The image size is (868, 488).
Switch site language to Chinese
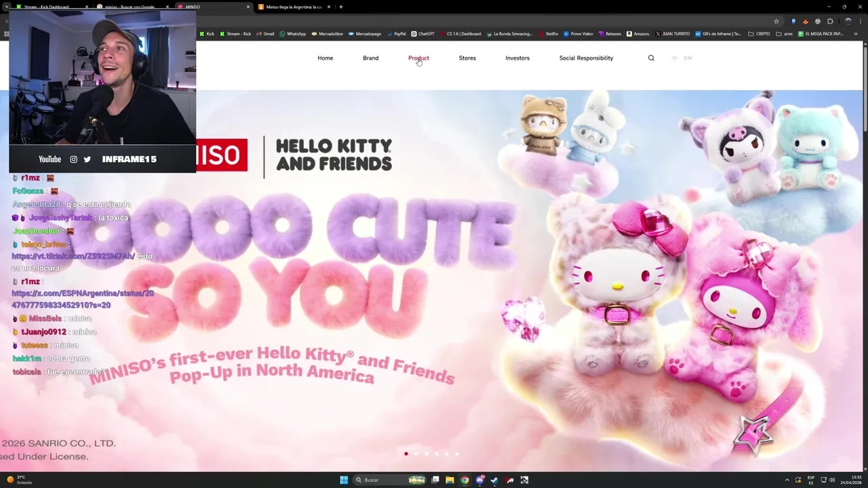[674, 58]
